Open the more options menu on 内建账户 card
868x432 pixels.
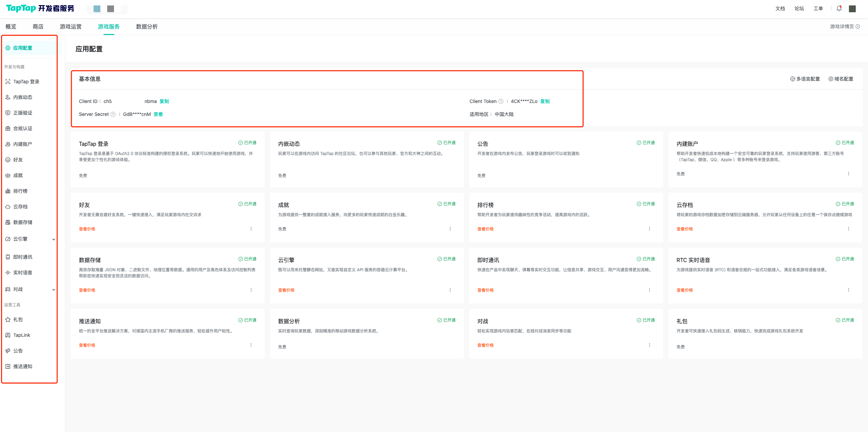click(849, 174)
